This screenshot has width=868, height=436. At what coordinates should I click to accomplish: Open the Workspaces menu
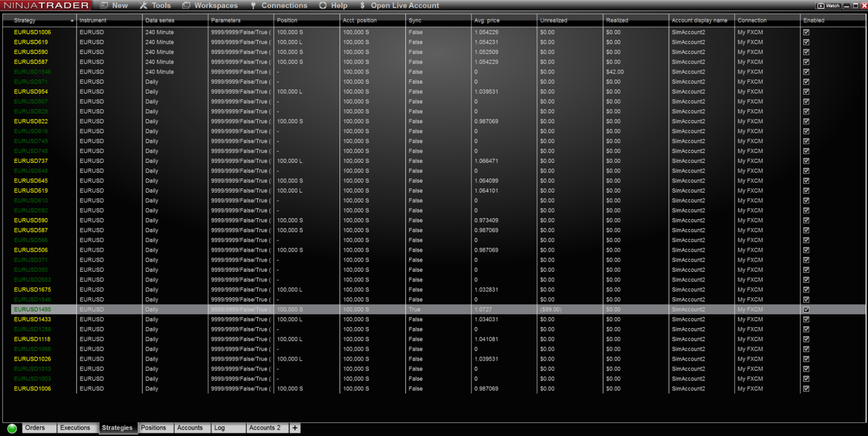210,5
